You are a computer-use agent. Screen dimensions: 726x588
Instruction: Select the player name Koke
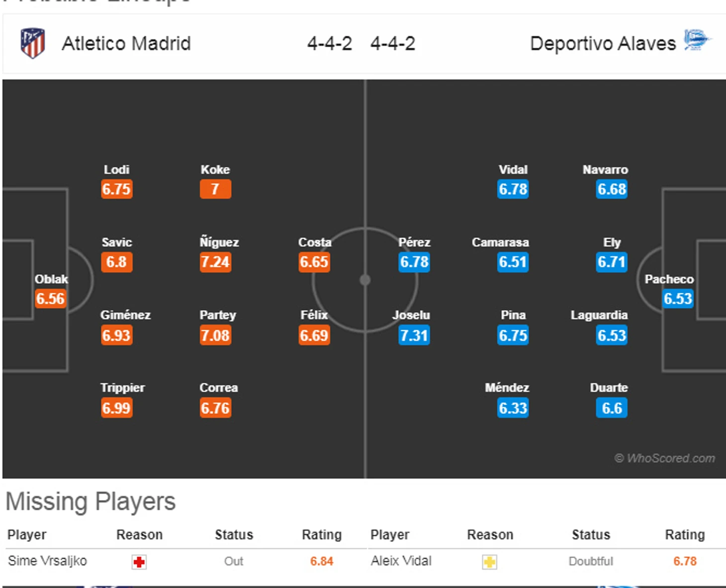click(x=215, y=169)
